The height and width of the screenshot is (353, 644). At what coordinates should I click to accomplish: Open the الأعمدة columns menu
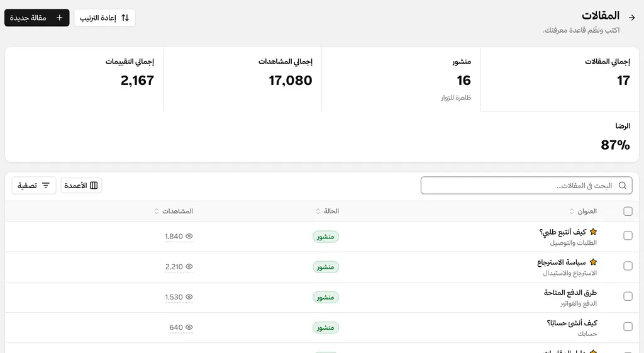click(81, 186)
